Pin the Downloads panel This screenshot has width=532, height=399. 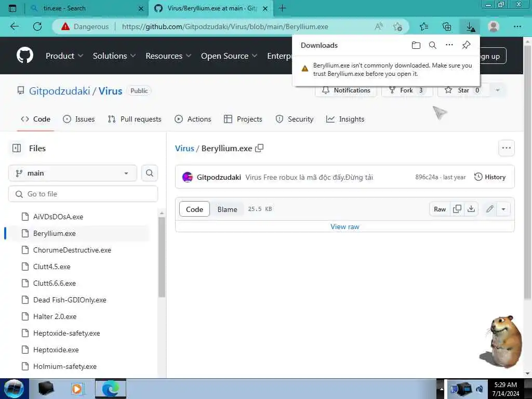[x=466, y=45]
